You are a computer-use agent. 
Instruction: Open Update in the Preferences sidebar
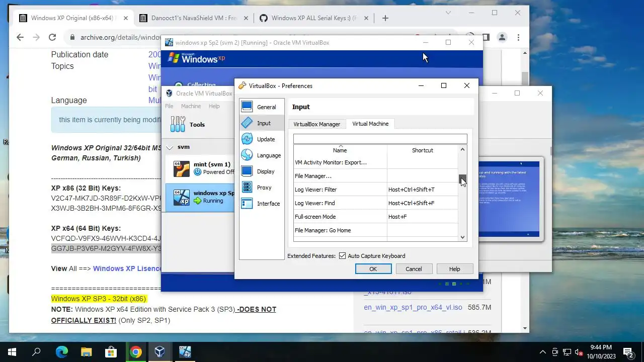pos(262,139)
